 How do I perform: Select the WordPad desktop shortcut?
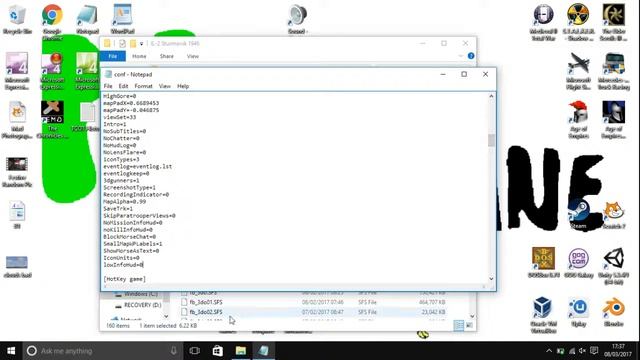122,19
